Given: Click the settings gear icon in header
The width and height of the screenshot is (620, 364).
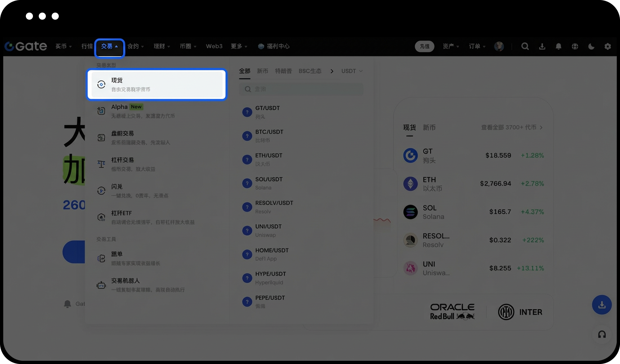Looking at the screenshot, I should (x=608, y=46).
